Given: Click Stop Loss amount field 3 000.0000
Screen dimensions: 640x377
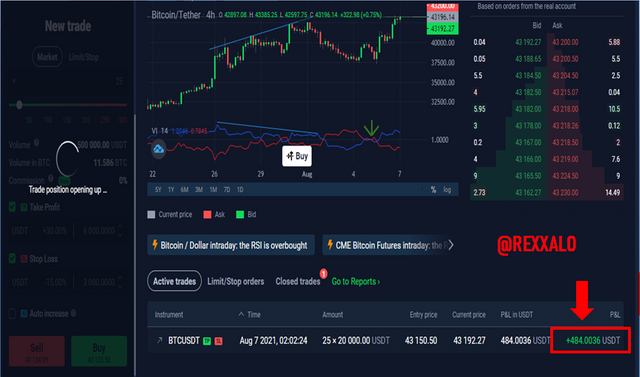Looking at the screenshot, I should pyautogui.click(x=99, y=282).
